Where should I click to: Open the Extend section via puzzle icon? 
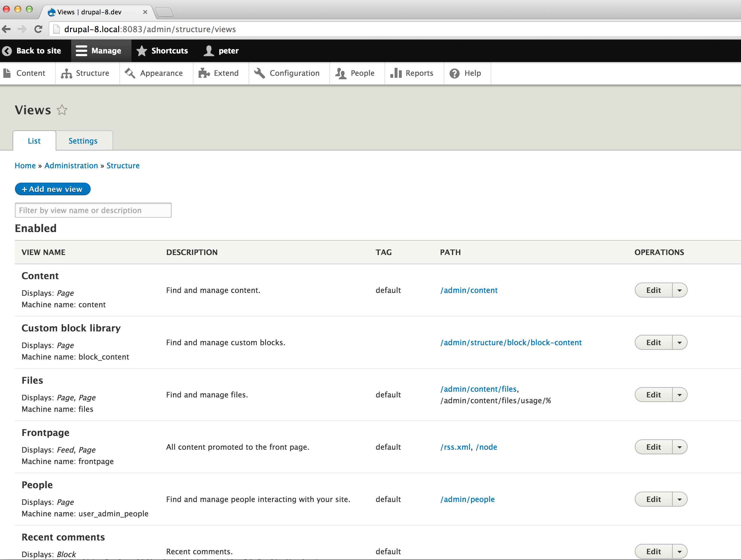pos(204,73)
